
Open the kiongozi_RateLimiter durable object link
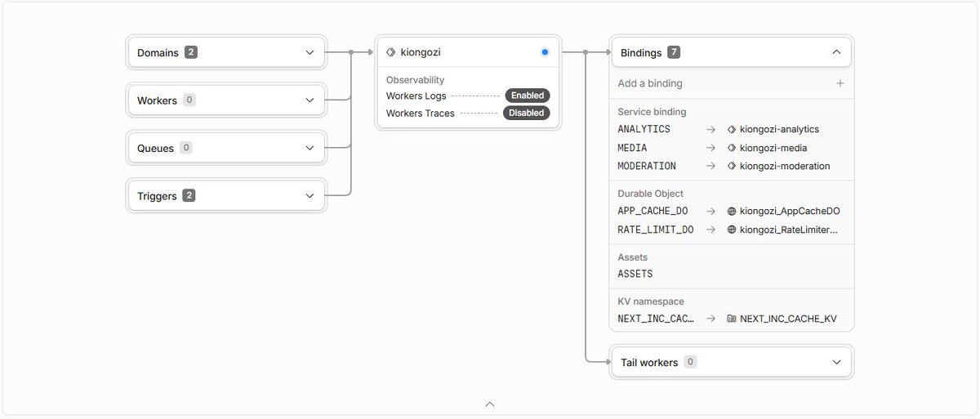click(x=789, y=230)
